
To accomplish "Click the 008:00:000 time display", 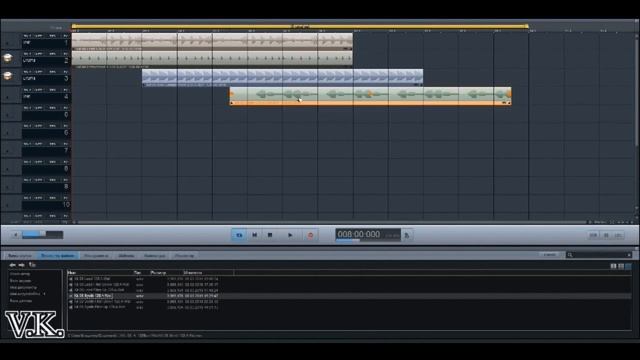I will pos(368,234).
